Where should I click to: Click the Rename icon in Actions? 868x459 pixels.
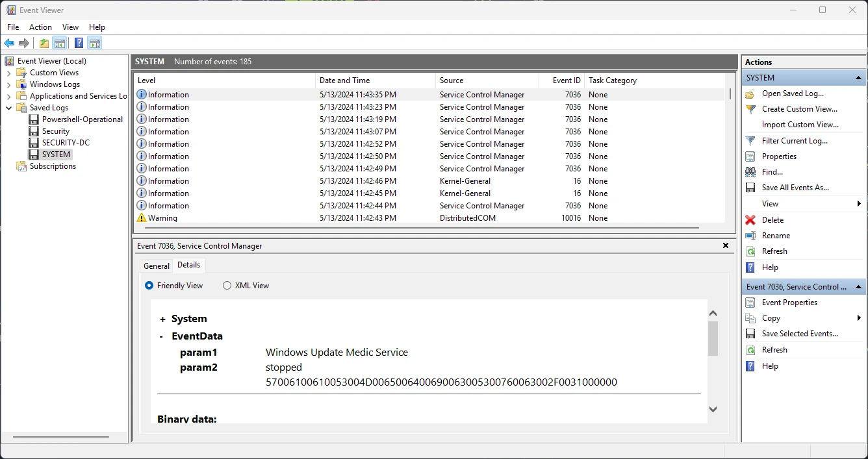(x=750, y=236)
